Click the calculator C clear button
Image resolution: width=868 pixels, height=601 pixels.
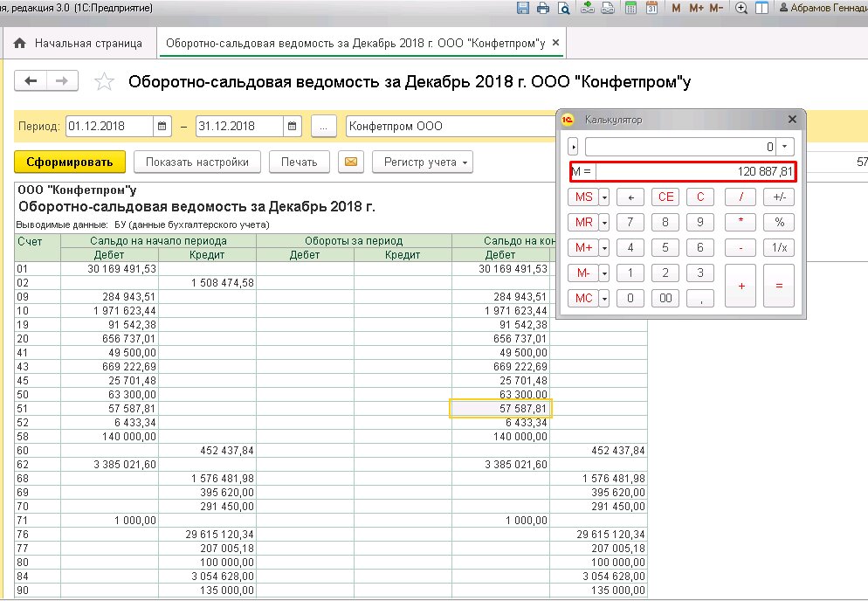point(700,197)
